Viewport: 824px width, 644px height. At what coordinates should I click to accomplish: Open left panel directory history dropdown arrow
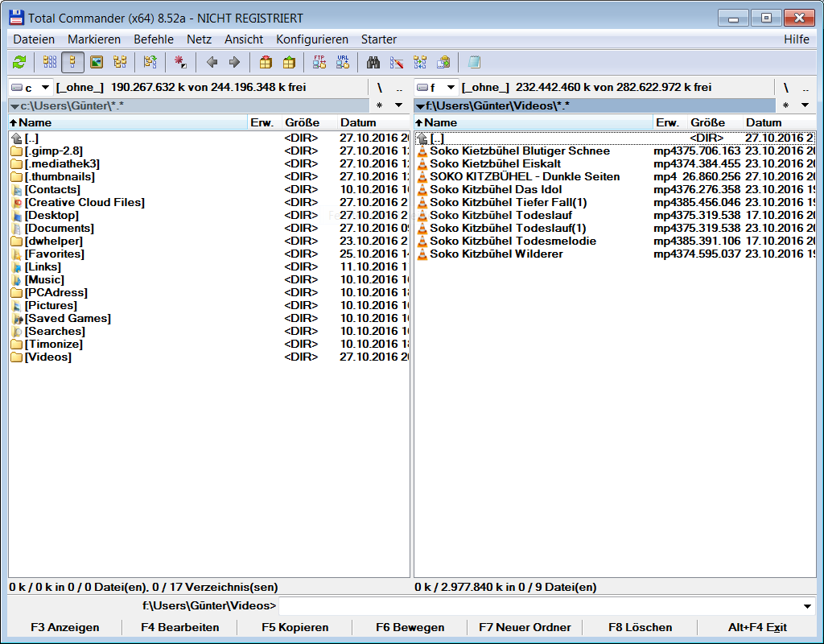click(x=399, y=105)
